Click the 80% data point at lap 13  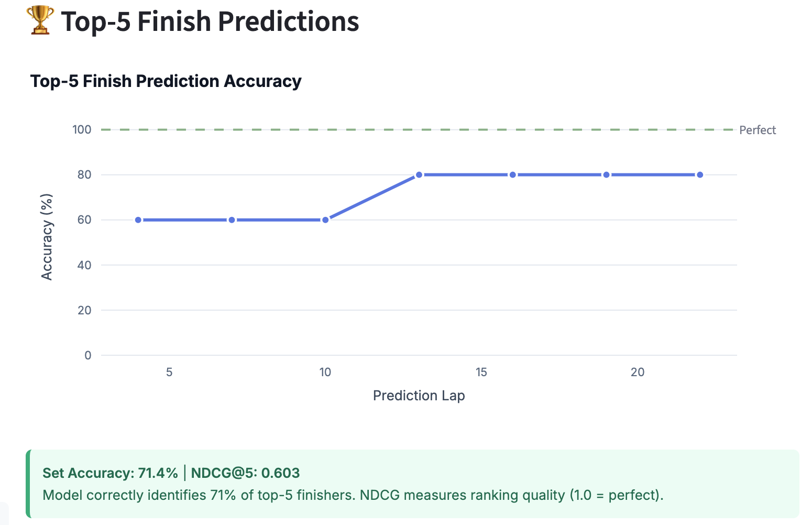[x=419, y=174]
